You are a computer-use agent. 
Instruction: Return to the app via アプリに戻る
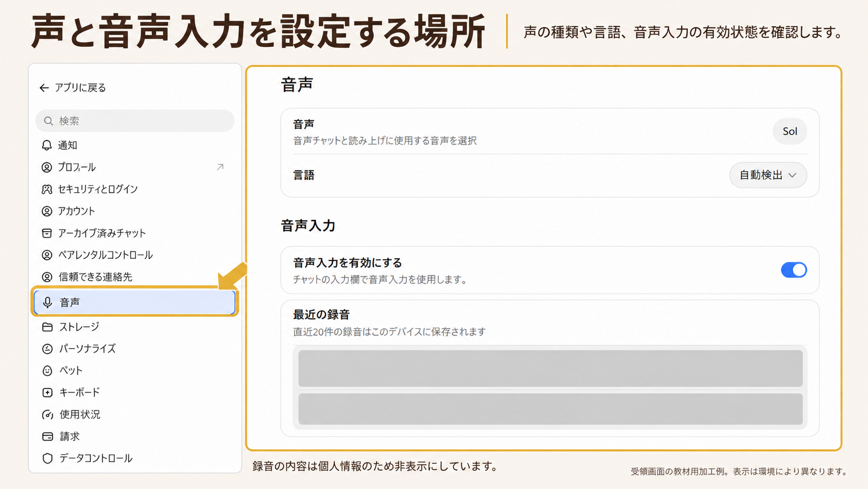[73, 88]
